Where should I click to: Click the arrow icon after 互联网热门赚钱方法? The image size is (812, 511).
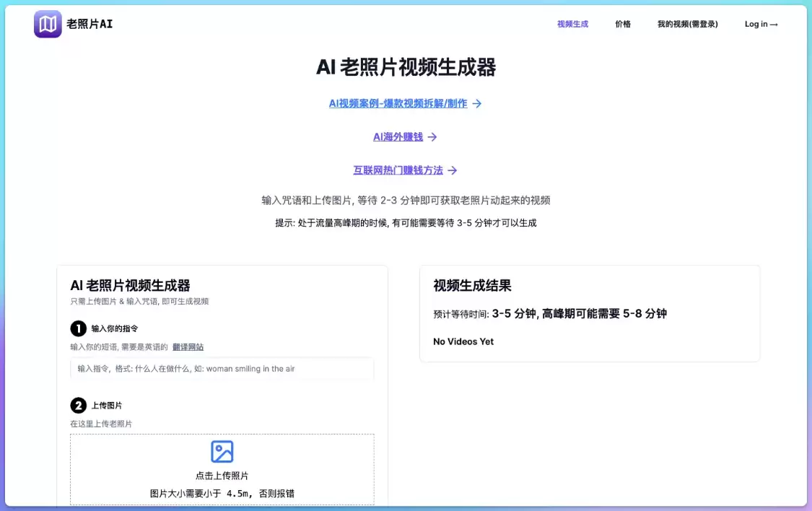click(454, 170)
